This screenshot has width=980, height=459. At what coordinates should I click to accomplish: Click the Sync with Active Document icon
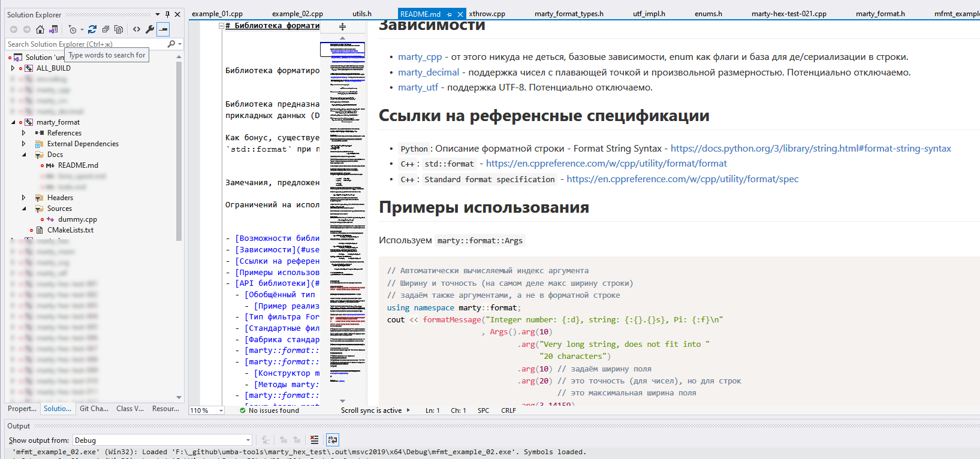click(92, 29)
